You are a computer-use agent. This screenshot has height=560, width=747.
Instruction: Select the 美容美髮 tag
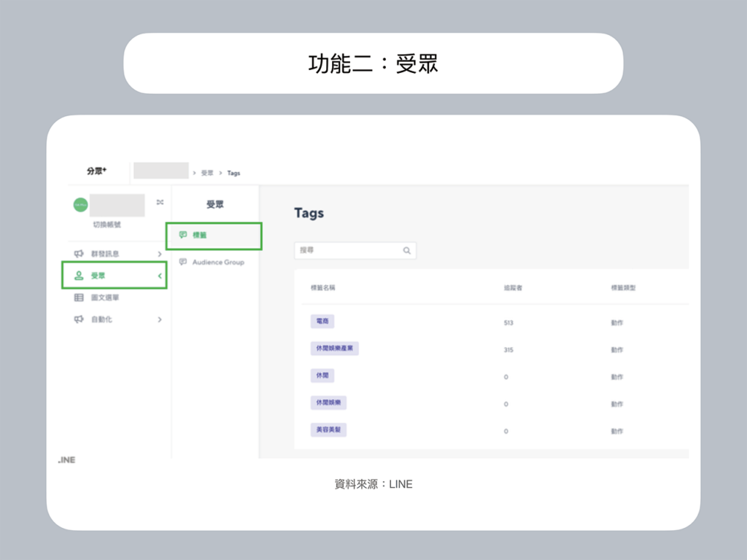pyautogui.click(x=328, y=430)
